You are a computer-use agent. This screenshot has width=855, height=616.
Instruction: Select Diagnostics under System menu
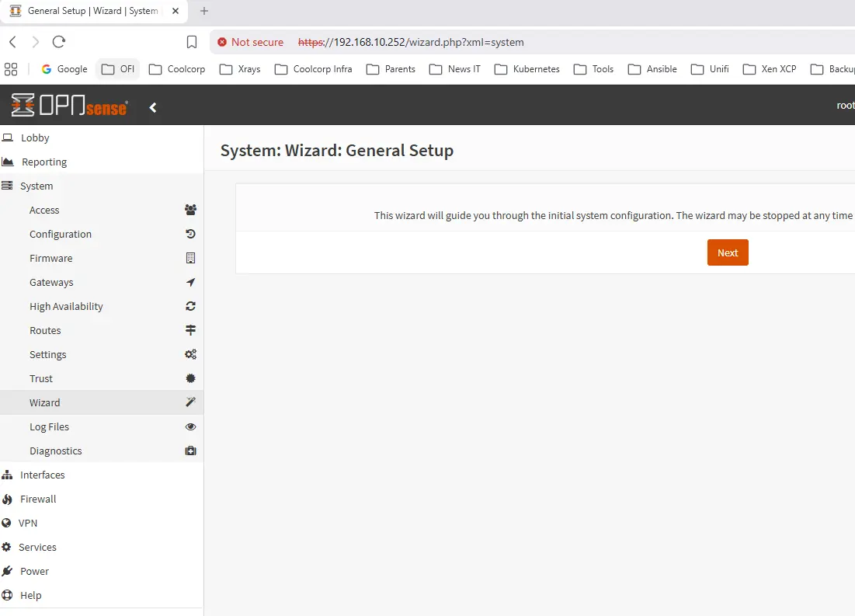tap(55, 451)
